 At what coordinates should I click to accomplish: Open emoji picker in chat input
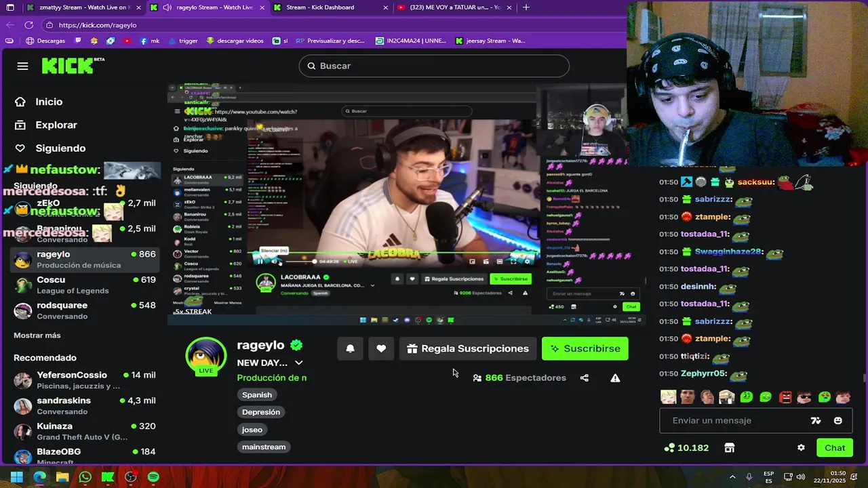pos(838,420)
